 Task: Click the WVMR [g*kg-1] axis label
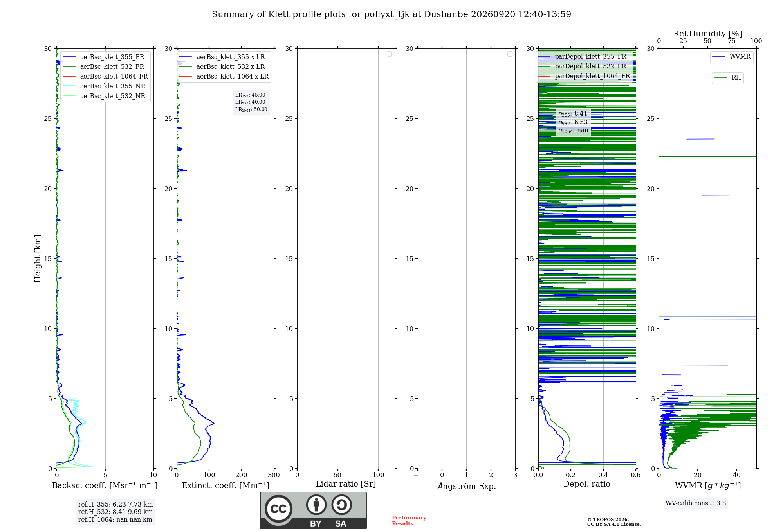click(x=708, y=485)
